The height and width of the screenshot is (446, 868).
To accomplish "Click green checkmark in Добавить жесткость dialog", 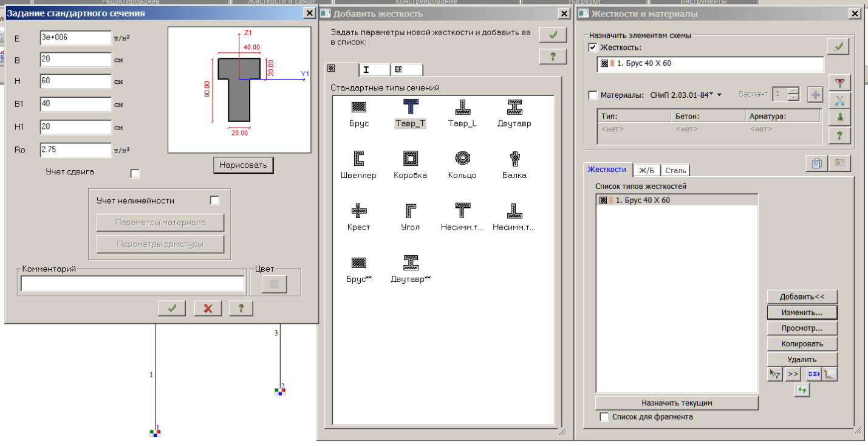I will (553, 35).
